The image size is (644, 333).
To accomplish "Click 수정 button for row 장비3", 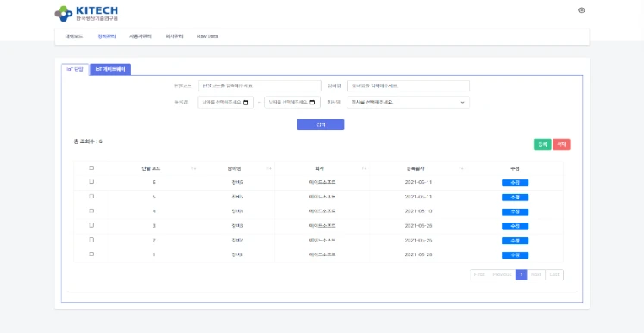I will point(515,226).
